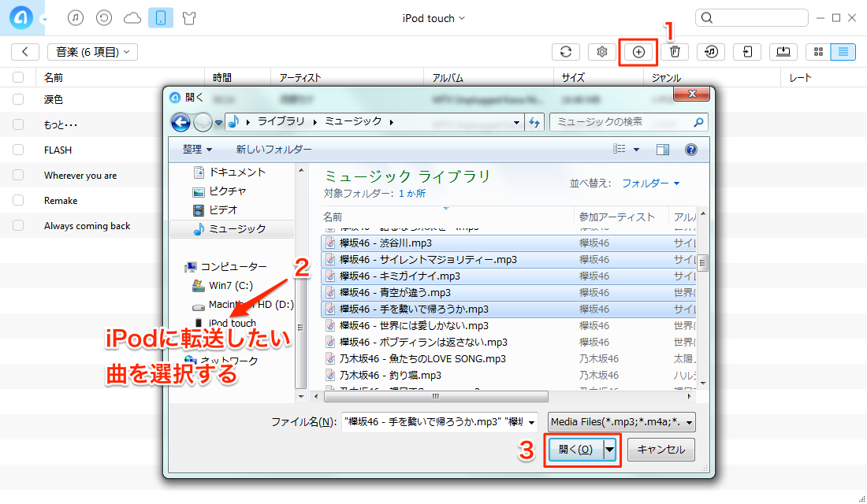
Task: Toggle the select-all checkbox in header
Action: coord(18,77)
